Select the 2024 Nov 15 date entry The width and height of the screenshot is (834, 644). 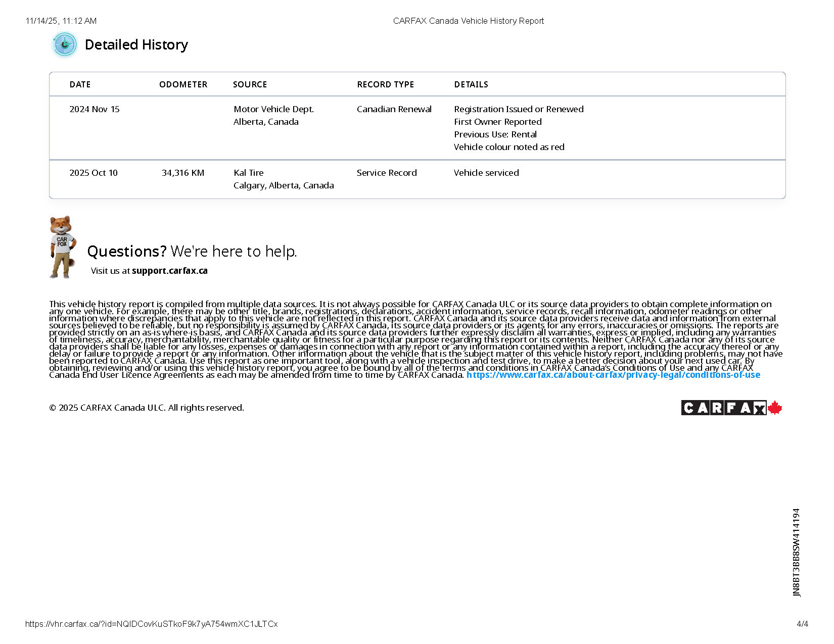(95, 109)
